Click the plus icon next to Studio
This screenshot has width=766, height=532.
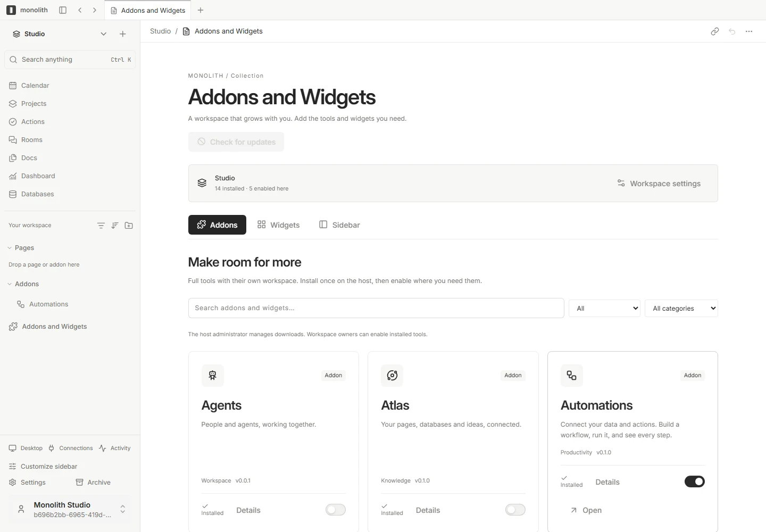[123, 34]
